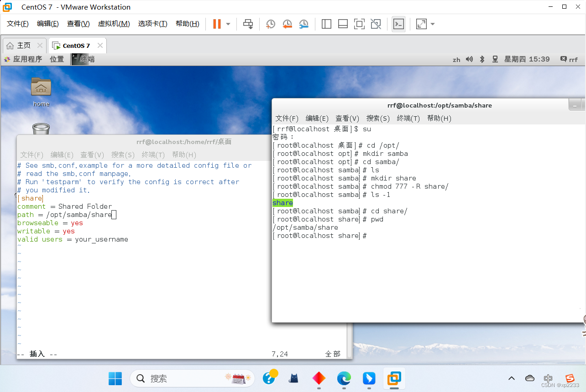Screen dimensions: 586x392
Task: Open 终端(T) menu in the share terminal
Action: click(x=408, y=118)
